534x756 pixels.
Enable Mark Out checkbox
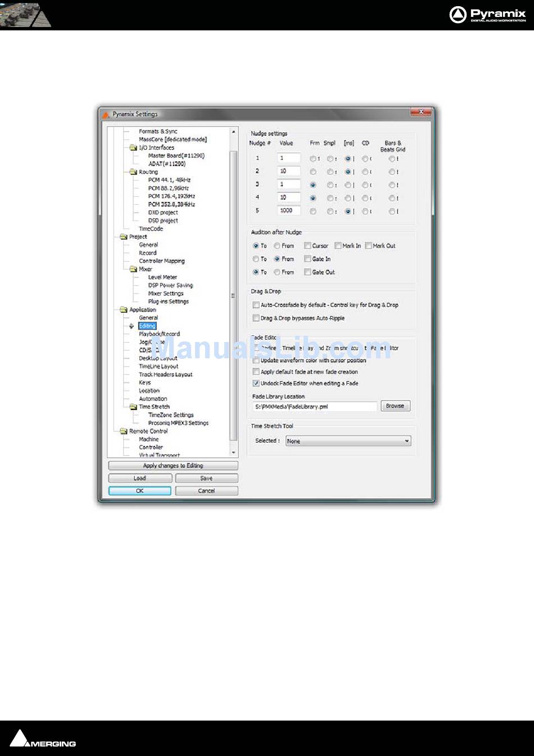[368, 246]
